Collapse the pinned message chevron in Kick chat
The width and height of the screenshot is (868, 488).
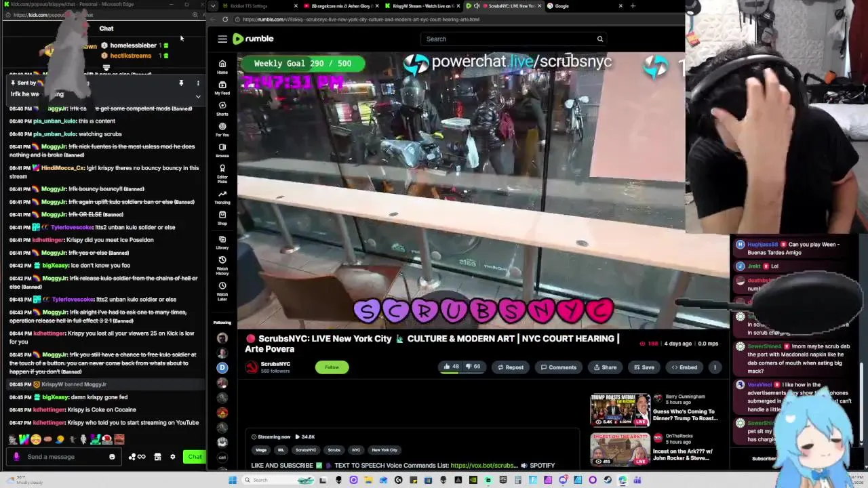click(x=198, y=96)
